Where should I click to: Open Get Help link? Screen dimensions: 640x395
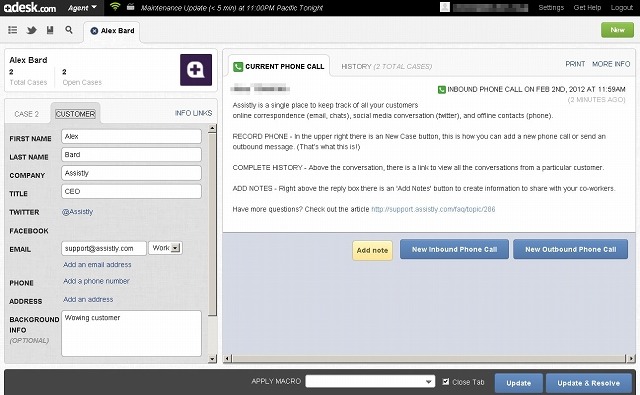[x=587, y=7]
